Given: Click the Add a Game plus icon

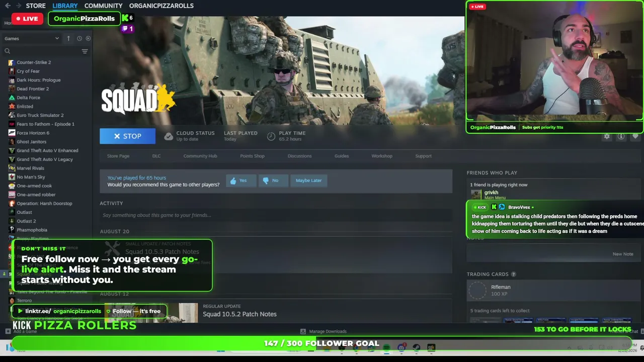Looking at the screenshot, I should click(8, 331).
